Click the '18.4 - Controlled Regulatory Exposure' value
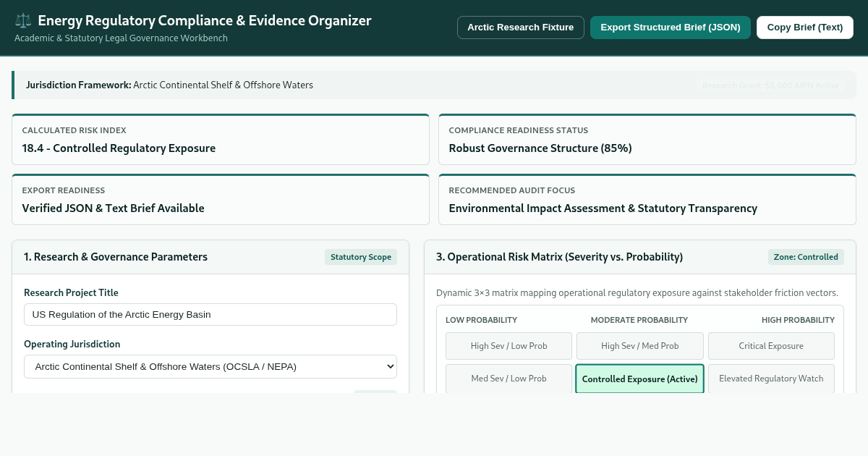The height and width of the screenshot is (456, 868). tap(119, 148)
